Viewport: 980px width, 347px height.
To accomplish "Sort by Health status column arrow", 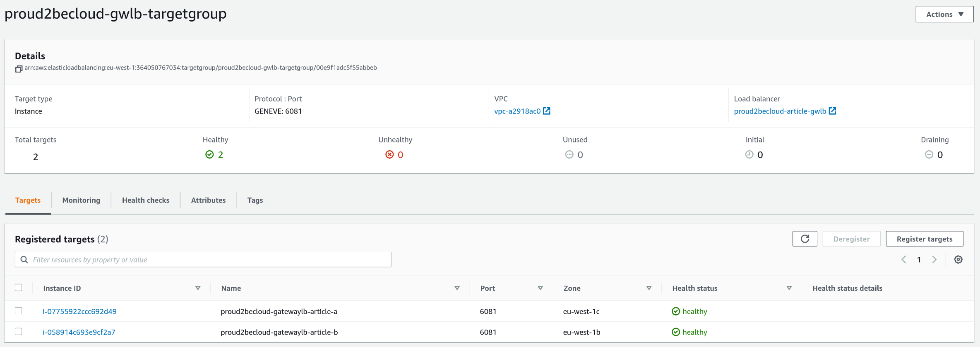I will (x=789, y=288).
